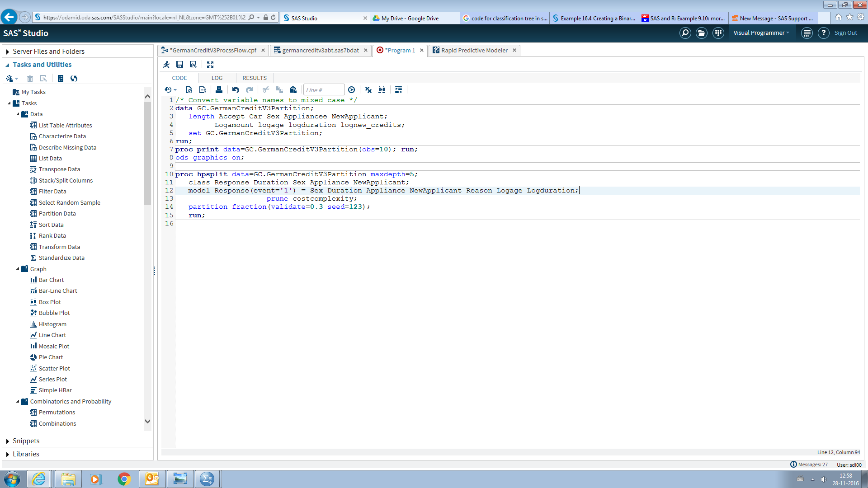This screenshot has width=868, height=488.
Task: Open the Partition Data task
Action: (x=57, y=214)
